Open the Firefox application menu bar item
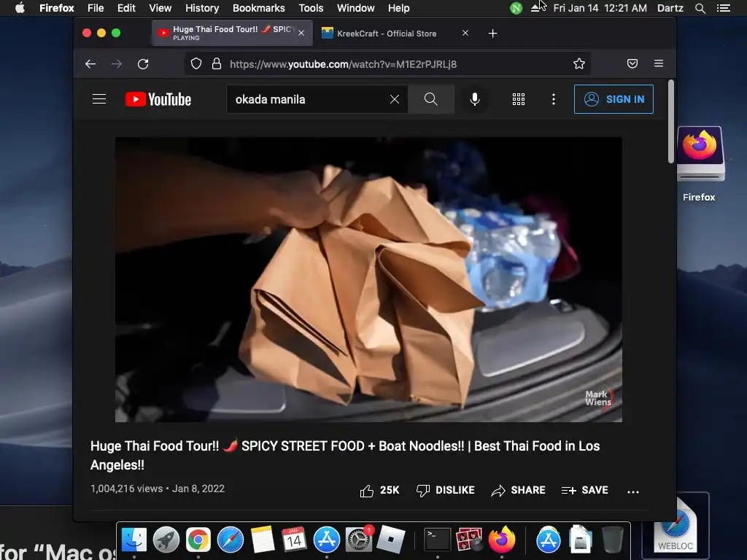This screenshot has height=560, width=747. (57, 8)
